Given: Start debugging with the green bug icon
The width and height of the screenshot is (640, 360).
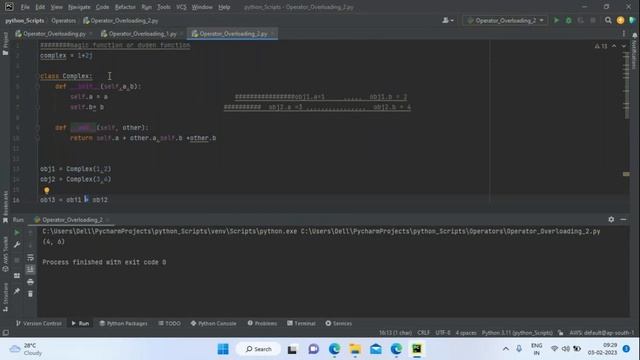Looking at the screenshot, I should pyautogui.click(x=568, y=20).
